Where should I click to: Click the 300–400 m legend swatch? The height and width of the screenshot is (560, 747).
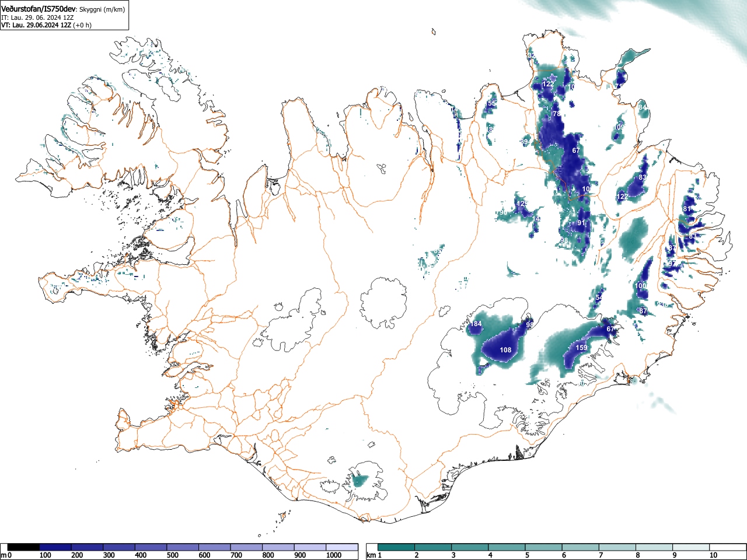tap(119, 547)
